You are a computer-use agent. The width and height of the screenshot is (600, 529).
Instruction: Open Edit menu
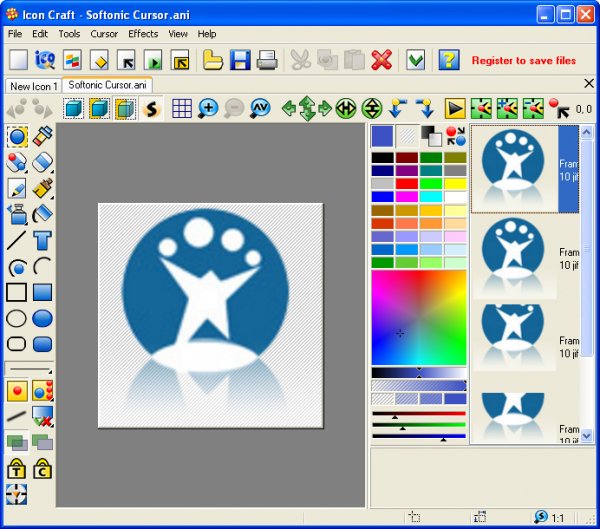40,34
